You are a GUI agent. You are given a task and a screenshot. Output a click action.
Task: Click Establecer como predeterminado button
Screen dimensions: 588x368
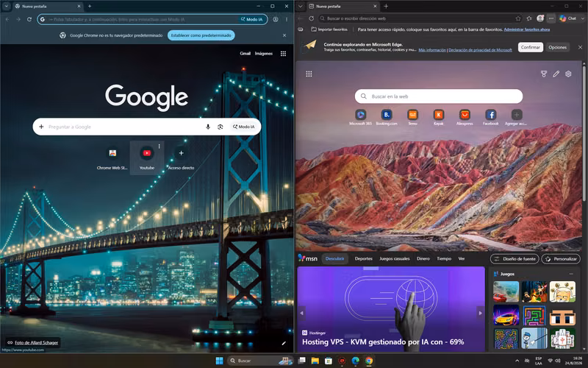pyautogui.click(x=201, y=35)
